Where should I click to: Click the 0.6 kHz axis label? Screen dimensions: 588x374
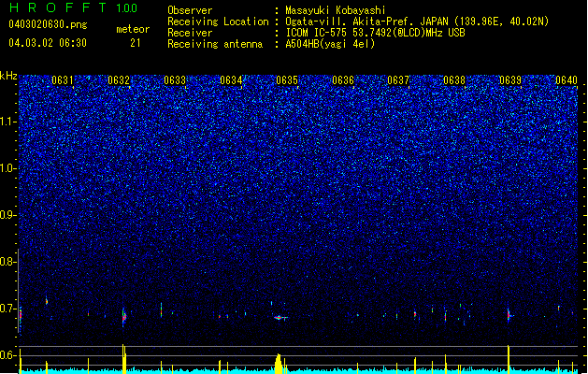coord(8,355)
